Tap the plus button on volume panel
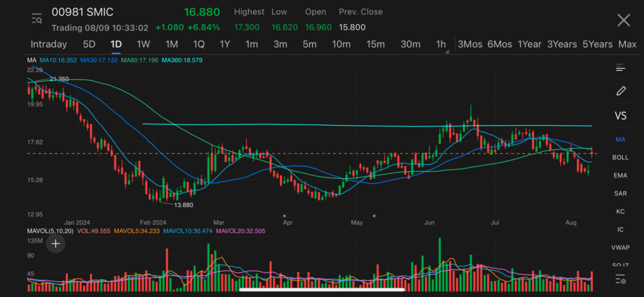644x297 pixels. pyautogui.click(x=55, y=244)
